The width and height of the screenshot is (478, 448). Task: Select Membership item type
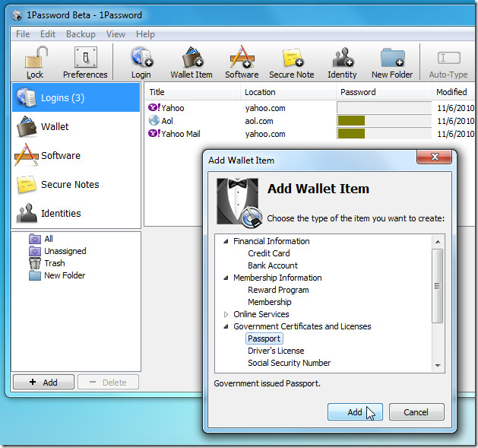coord(270,302)
